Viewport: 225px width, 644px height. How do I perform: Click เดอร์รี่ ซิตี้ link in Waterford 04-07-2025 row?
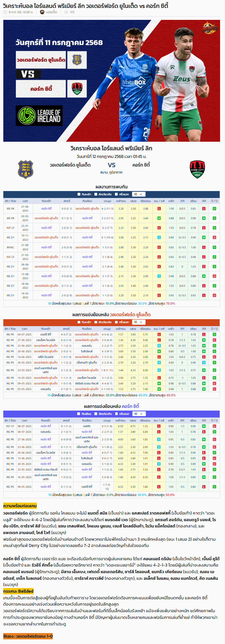[46, 334]
